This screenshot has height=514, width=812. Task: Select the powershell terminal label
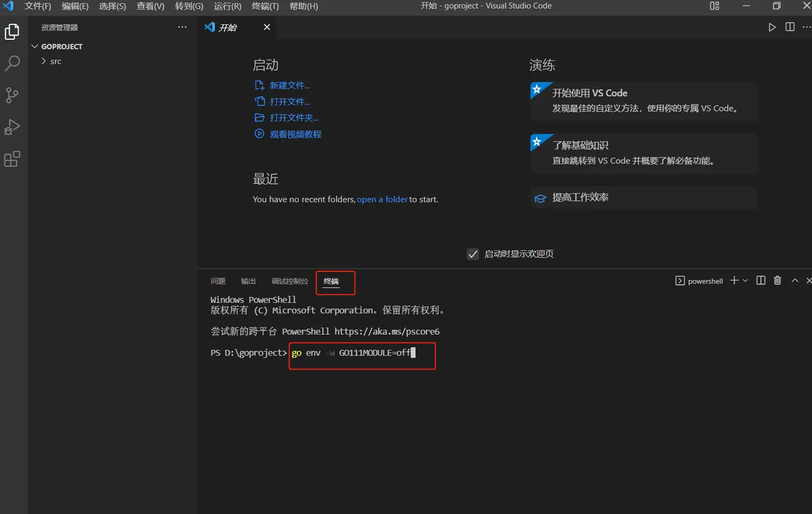point(700,281)
